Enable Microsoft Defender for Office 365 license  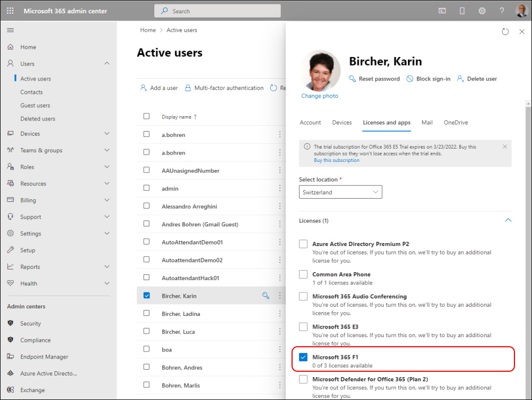pos(303,379)
